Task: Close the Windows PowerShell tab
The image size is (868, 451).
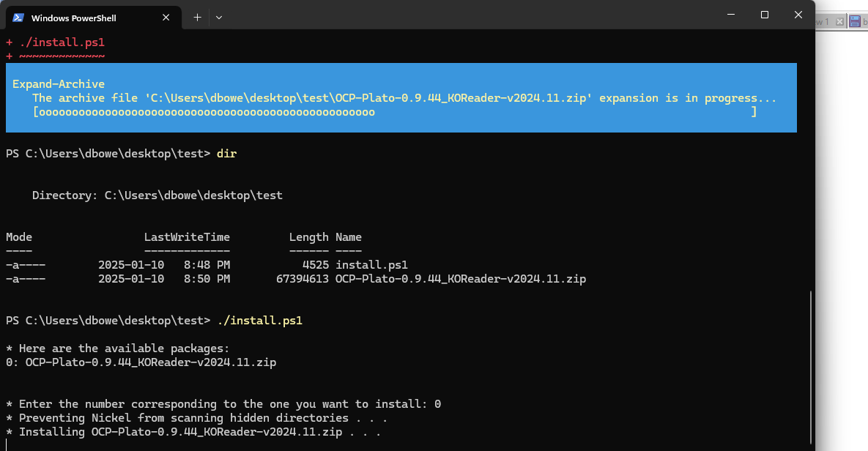Action: click(x=166, y=18)
